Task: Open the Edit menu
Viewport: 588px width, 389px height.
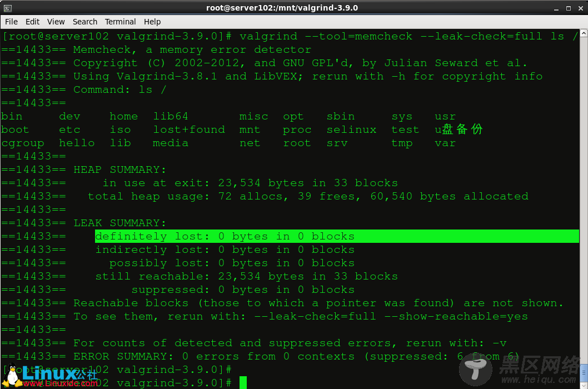Action: click(33, 22)
